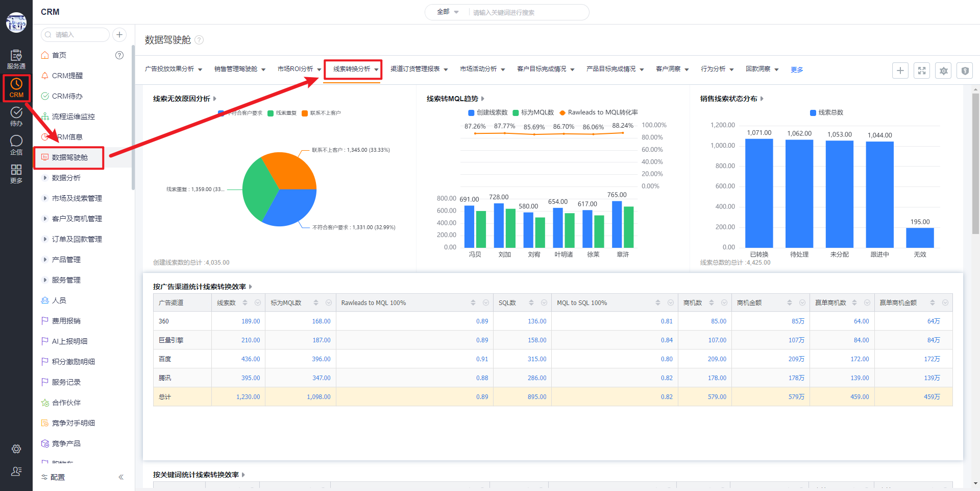Sort the SQL数 column

click(x=531, y=303)
